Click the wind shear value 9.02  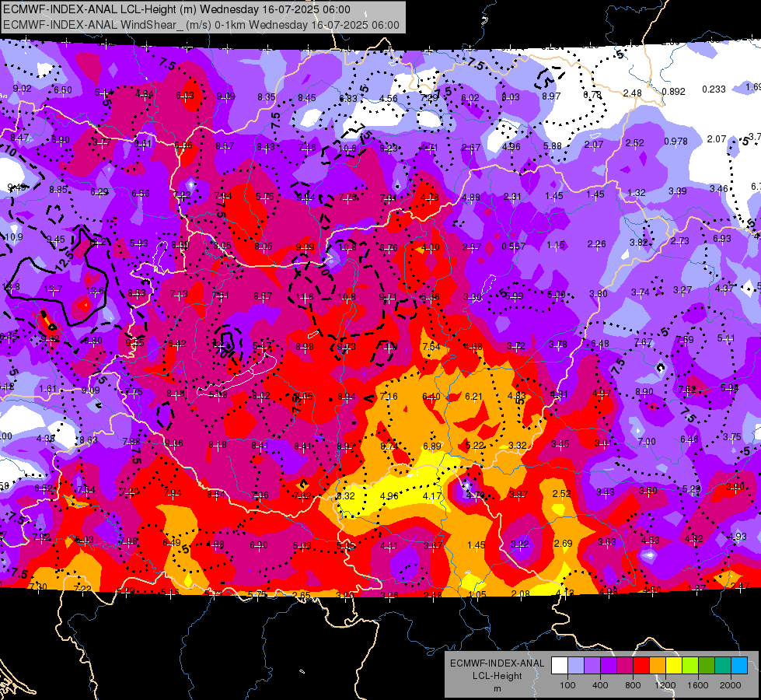tap(23, 89)
